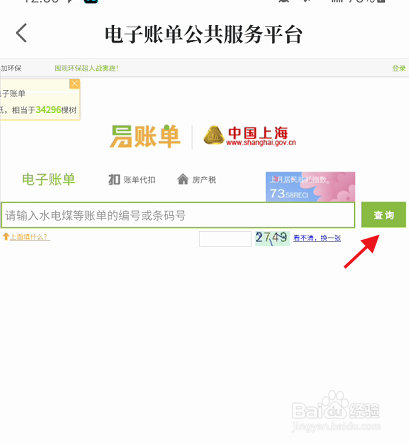Click the captcha code entry box

coord(225,239)
